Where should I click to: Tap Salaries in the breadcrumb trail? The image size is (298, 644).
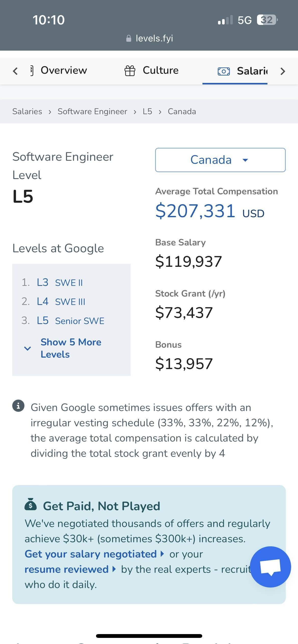pos(27,111)
